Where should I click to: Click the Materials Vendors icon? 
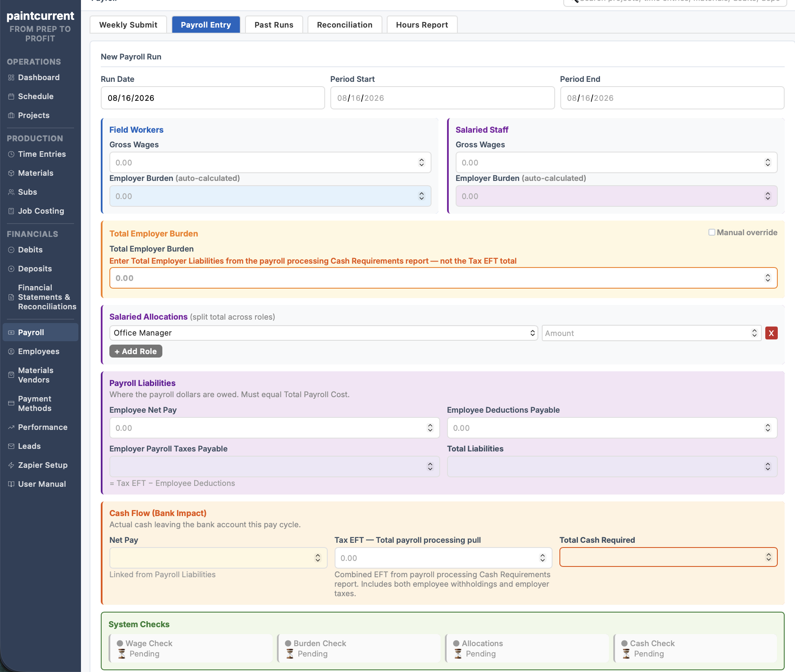tap(11, 375)
